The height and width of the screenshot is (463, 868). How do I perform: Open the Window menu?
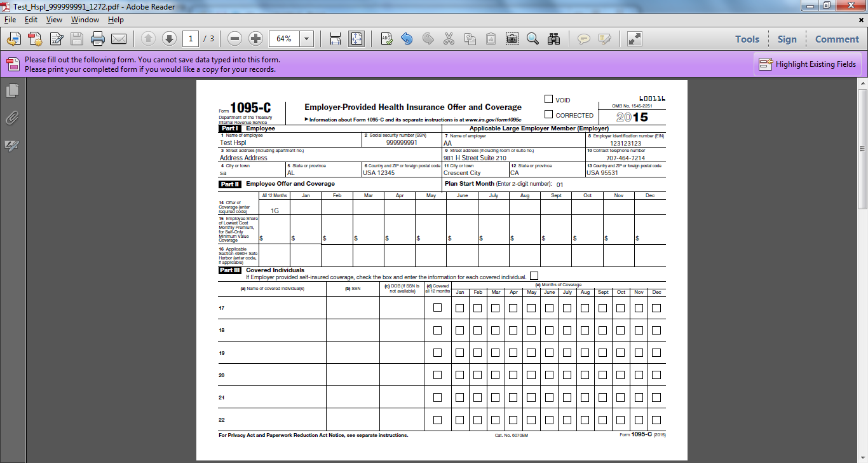pos(85,20)
